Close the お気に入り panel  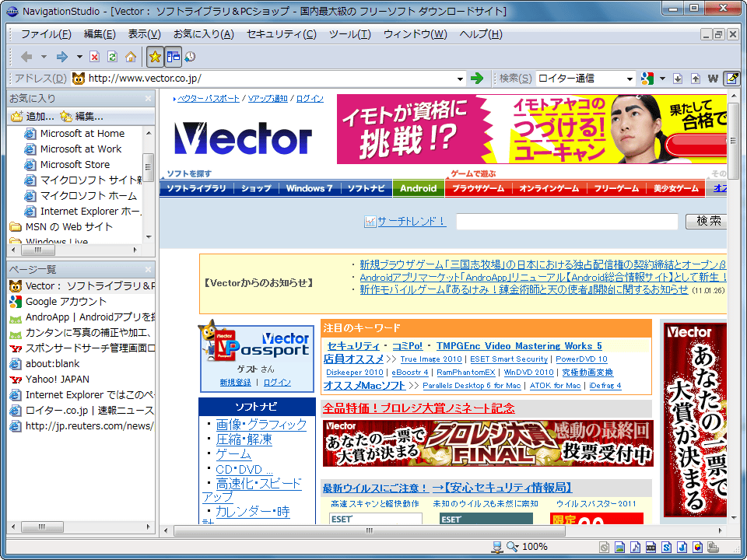pos(148,99)
